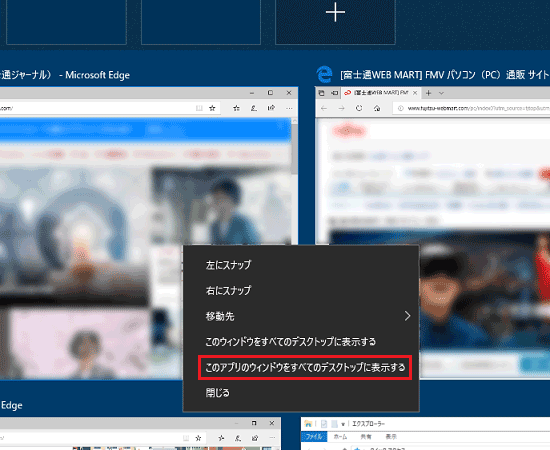Expand the 移動先 submenu arrow

[x=407, y=316]
